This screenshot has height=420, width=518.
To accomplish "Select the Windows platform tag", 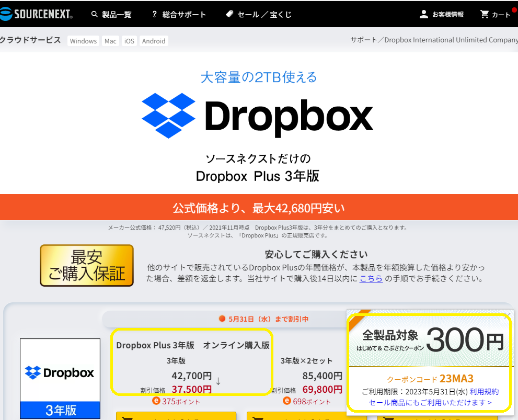I will [x=83, y=41].
